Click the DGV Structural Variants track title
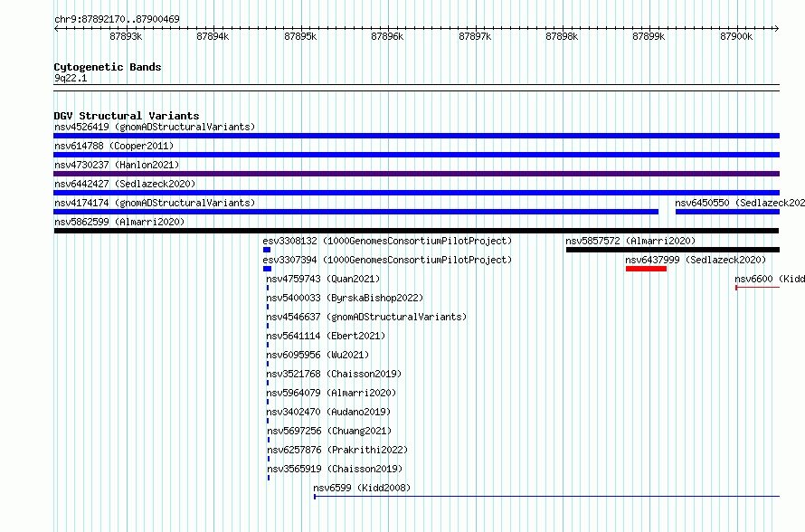805x532 pixels. click(x=127, y=116)
